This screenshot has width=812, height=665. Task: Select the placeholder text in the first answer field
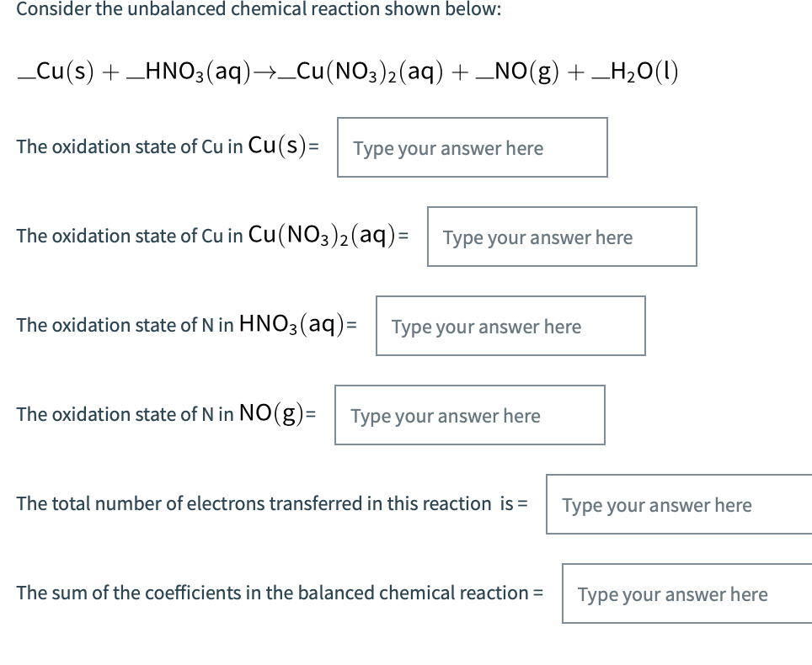pos(448,148)
